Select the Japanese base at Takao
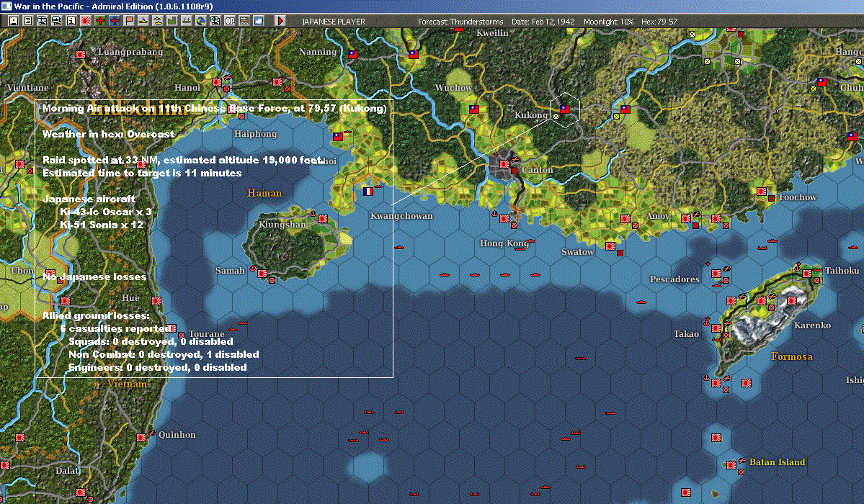The image size is (864, 504). (x=716, y=328)
